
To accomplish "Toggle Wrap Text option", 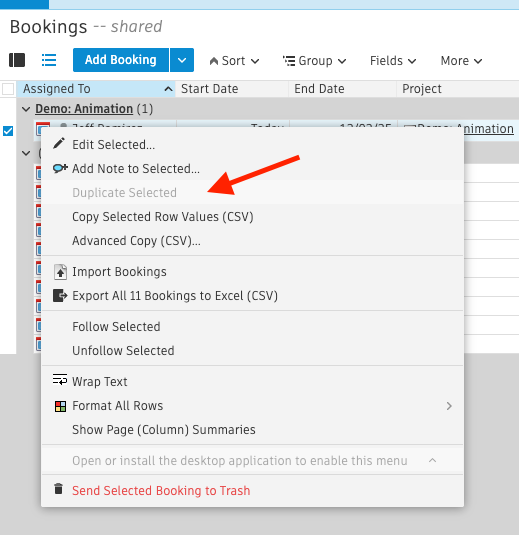I will [x=252, y=381].
